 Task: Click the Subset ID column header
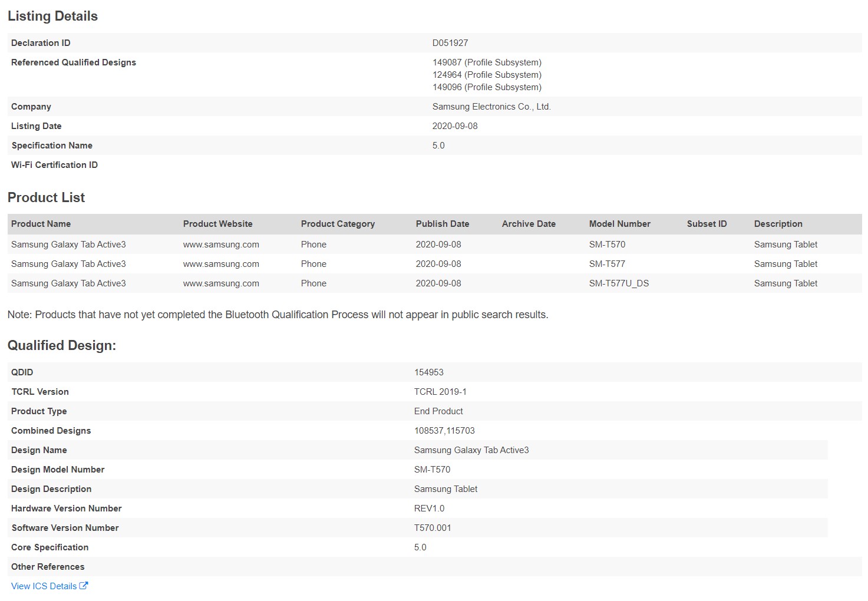click(x=707, y=224)
